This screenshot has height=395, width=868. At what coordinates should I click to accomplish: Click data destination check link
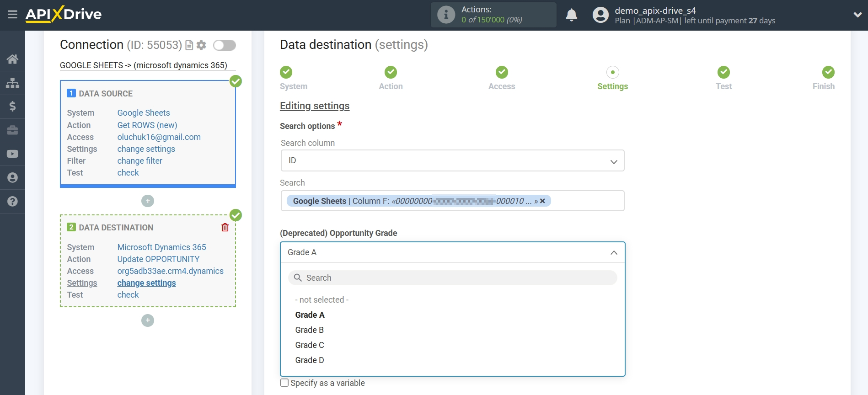tap(128, 295)
